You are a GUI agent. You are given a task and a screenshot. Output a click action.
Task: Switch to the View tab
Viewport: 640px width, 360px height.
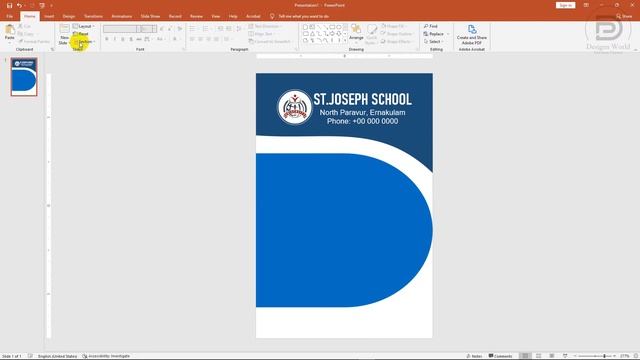pos(216,16)
